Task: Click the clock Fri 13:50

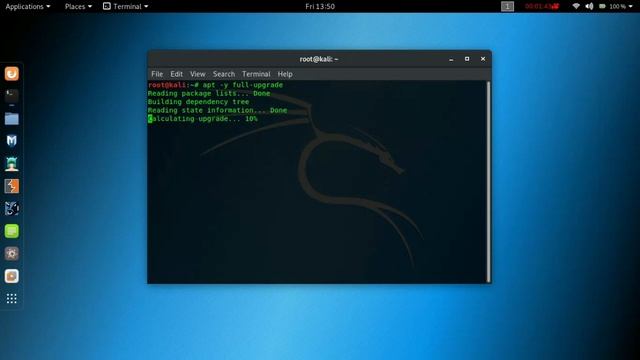Action: pos(320,6)
